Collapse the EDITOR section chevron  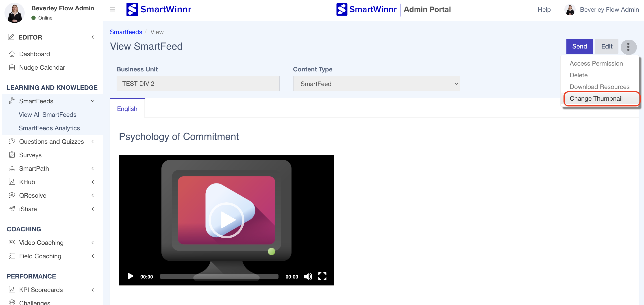pos(93,37)
